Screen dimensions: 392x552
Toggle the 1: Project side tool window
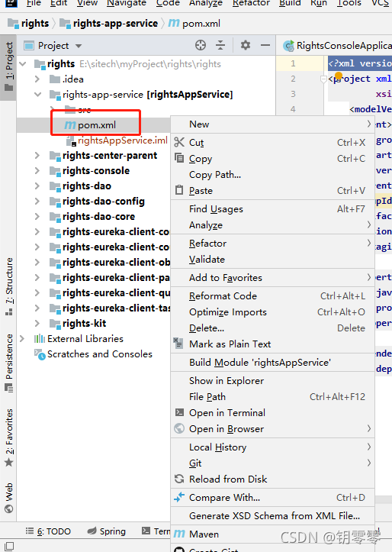9,66
